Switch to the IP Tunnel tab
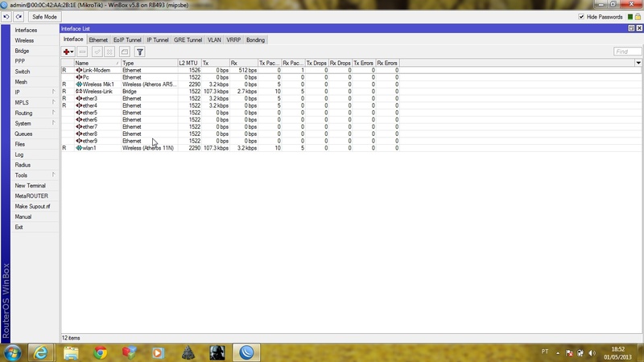Image resolution: width=644 pixels, height=362 pixels. coord(158,39)
